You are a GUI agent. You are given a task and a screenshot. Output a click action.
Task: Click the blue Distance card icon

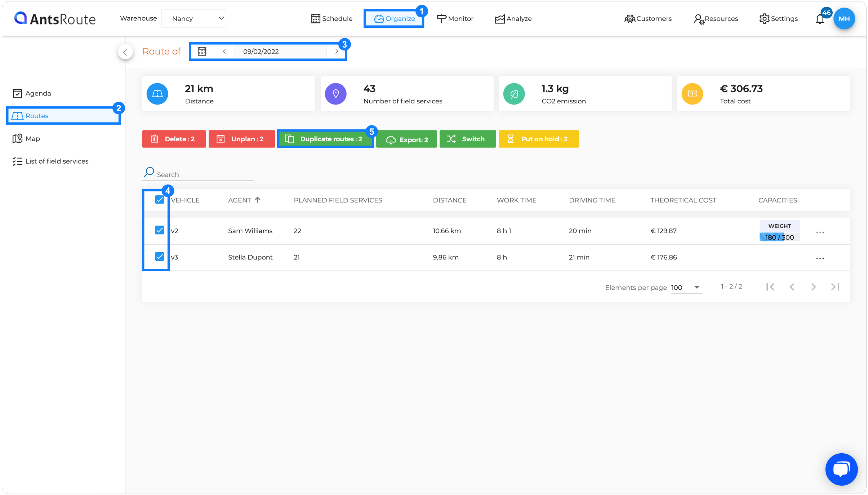157,94
